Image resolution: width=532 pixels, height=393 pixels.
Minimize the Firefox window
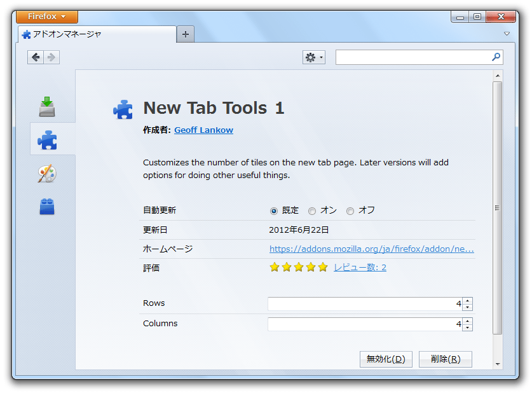(x=460, y=17)
